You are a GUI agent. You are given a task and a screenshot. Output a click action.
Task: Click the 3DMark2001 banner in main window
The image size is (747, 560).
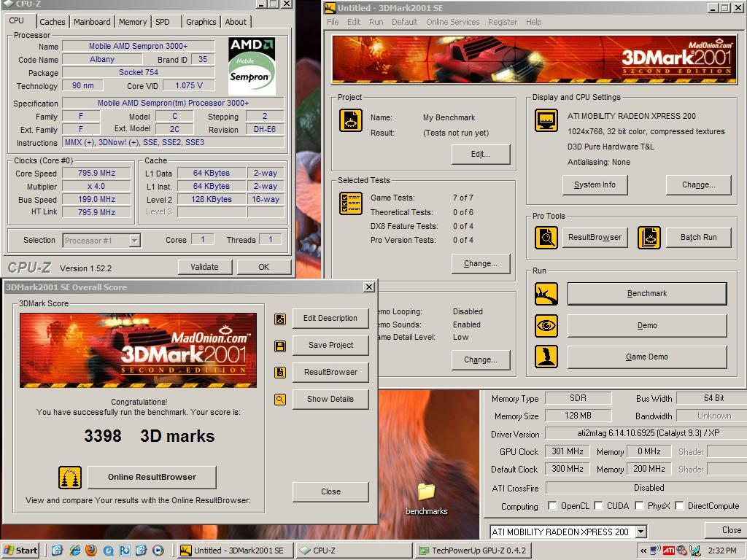[x=534, y=59]
